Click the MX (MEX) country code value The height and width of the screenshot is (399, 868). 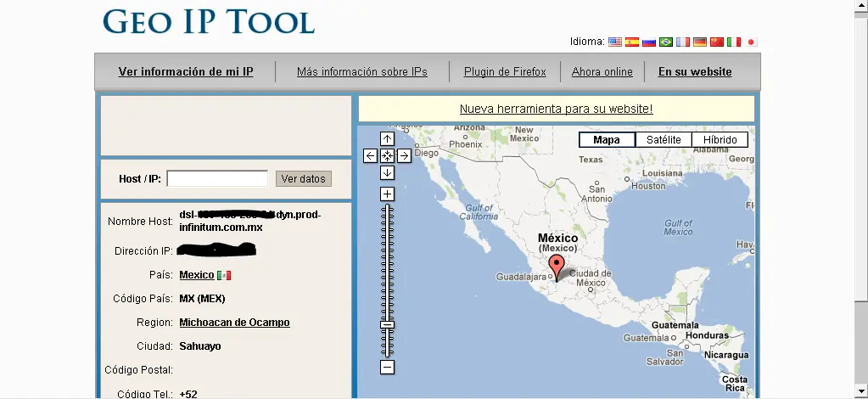tap(202, 299)
